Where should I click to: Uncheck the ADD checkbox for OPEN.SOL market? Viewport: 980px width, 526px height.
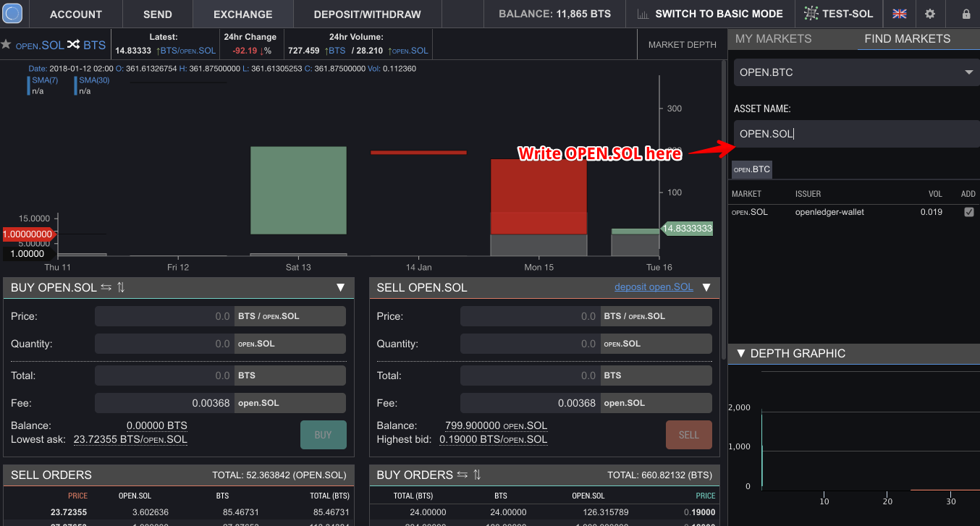coord(969,212)
